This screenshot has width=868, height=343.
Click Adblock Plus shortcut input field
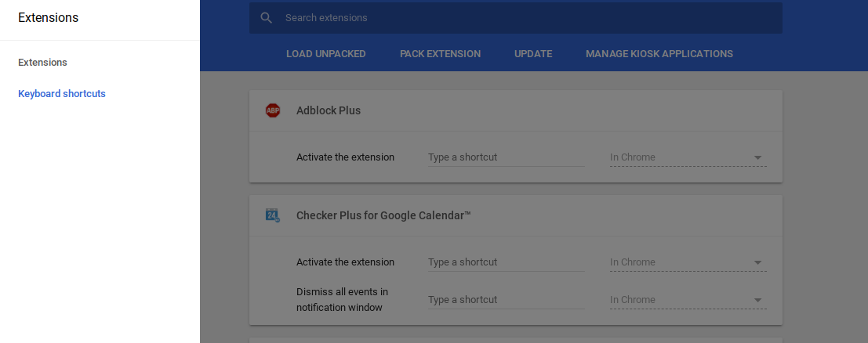506,157
